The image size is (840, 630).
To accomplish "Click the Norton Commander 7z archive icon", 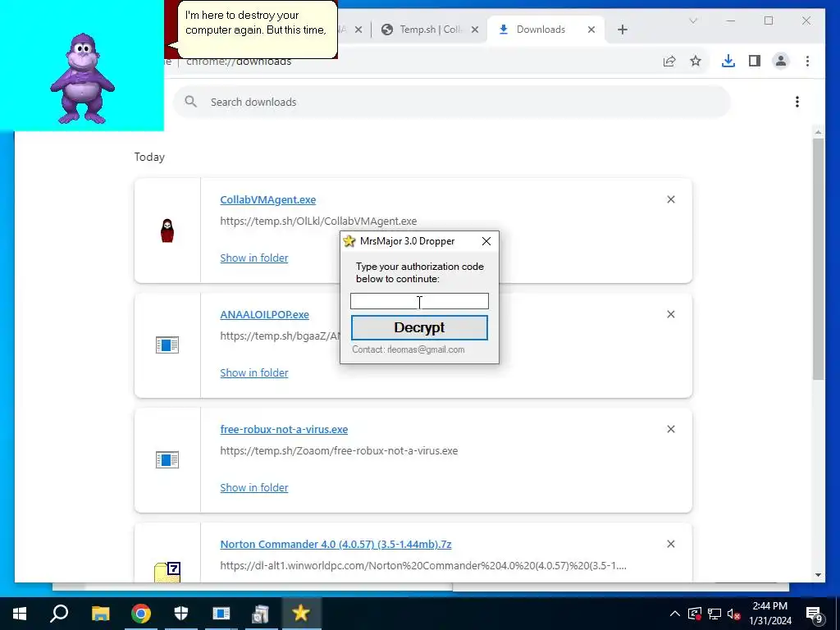I will [167, 572].
